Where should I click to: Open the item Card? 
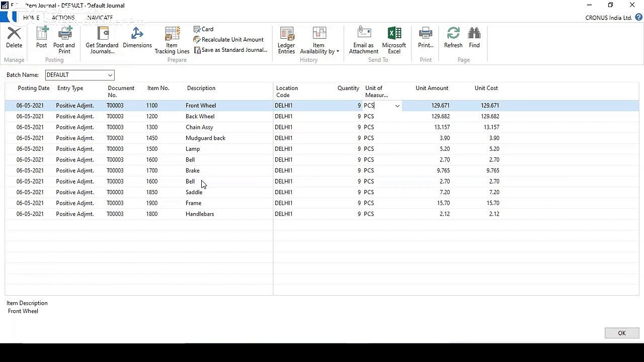204,29
